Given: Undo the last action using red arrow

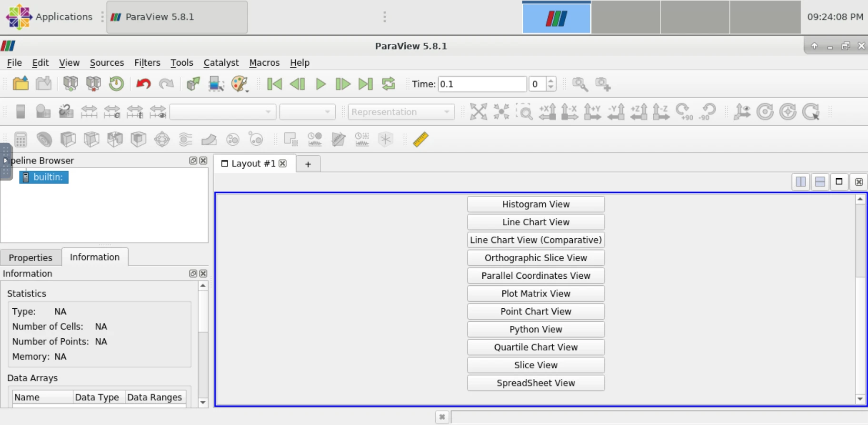Looking at the screenshot, I should pos(143,84).
